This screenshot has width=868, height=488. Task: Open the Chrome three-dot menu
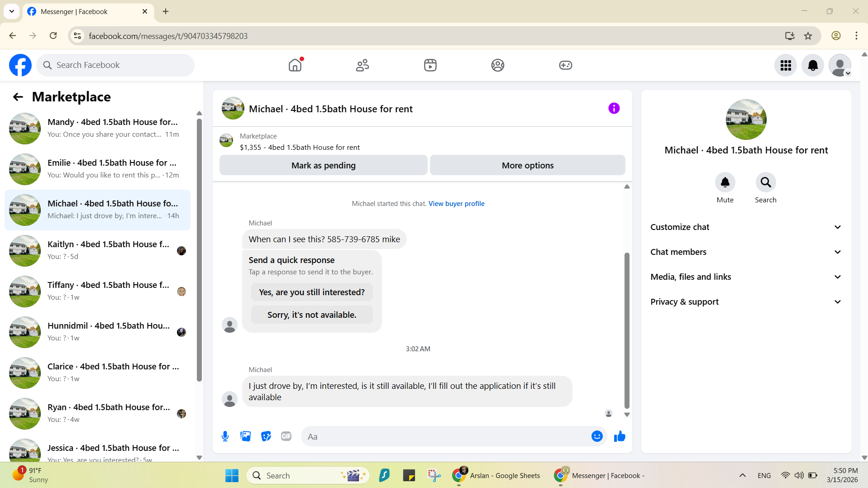point(856,36)
